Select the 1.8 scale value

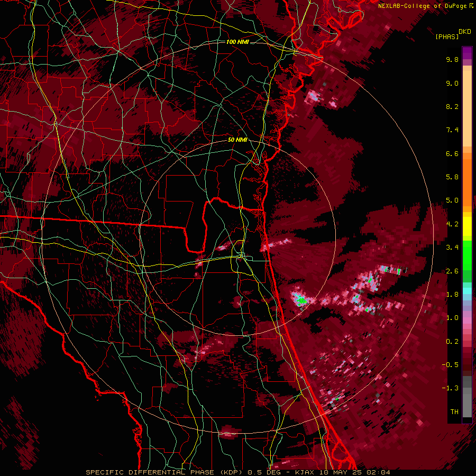(x=452, y=295)
